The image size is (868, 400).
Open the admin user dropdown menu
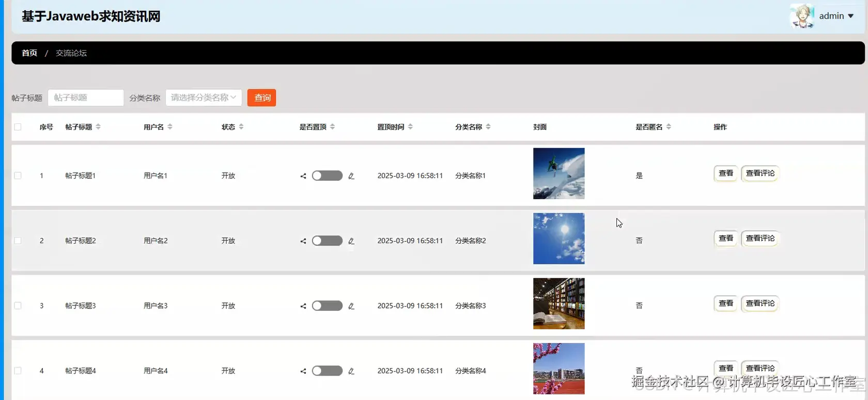point(836,16)
